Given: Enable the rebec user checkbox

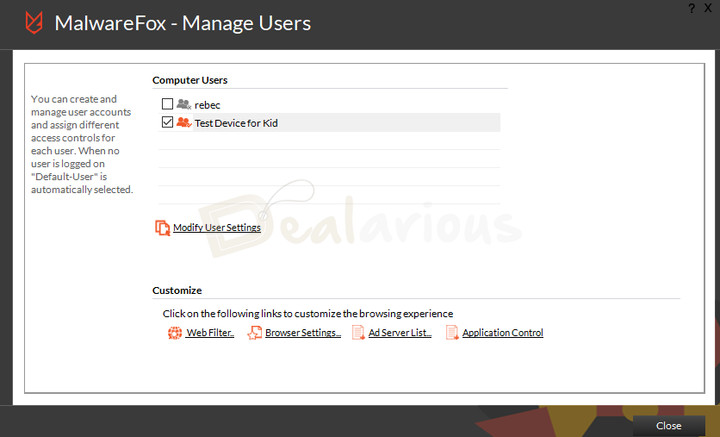Looking at the screenshot, I should (x=167, y=104).
